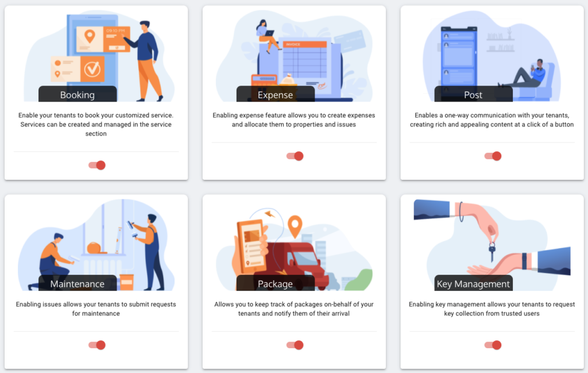The image size is (588, 373).
Task: Toggle the Maintenance feature switch
Action: pos(96,345)
